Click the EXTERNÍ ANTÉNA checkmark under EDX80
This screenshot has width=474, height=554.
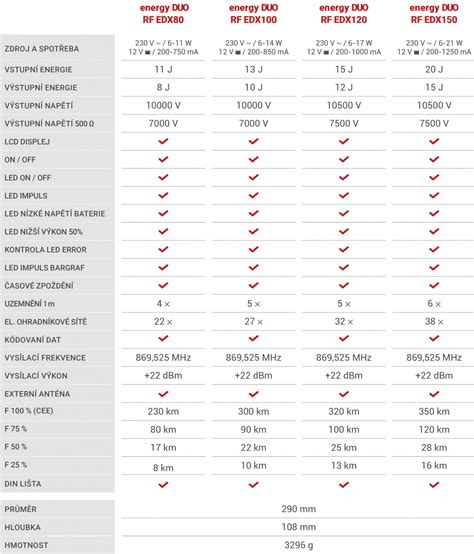(x=163, y=394)
